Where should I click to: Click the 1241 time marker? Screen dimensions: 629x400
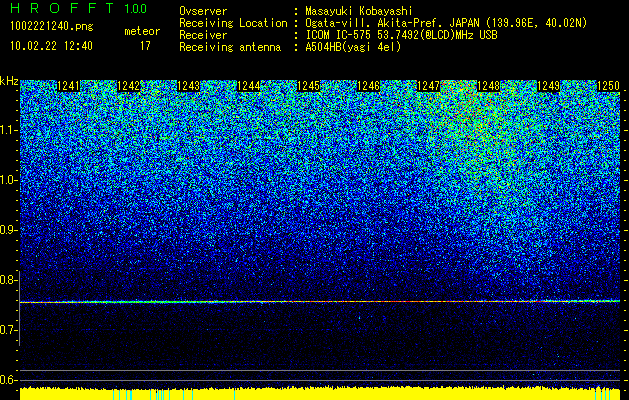(69, 86)
